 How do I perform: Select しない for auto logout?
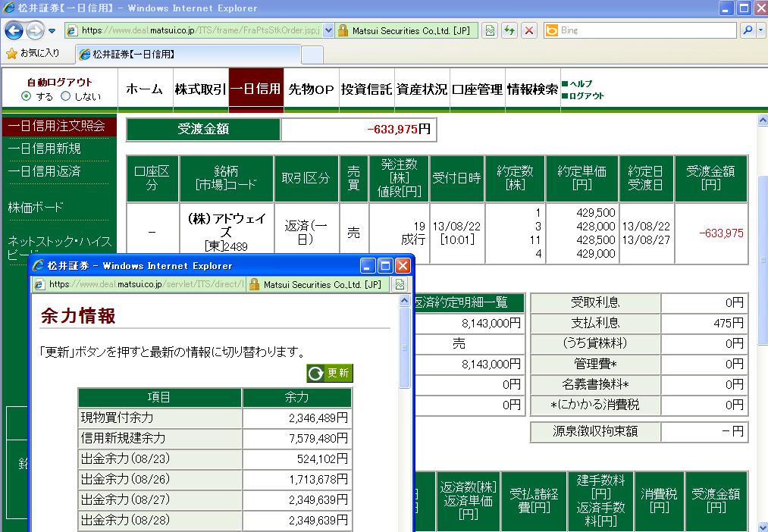click(x=65, y=96)
